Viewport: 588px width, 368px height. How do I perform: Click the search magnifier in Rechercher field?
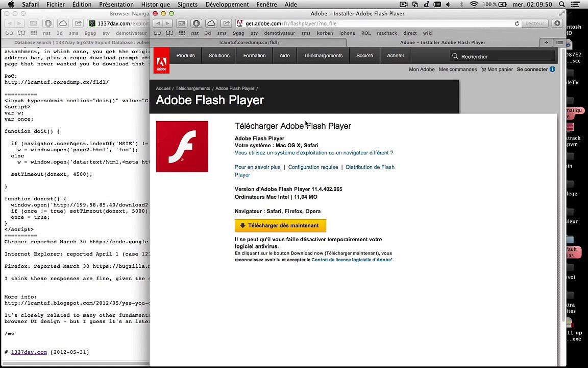[x=455, y=56]
